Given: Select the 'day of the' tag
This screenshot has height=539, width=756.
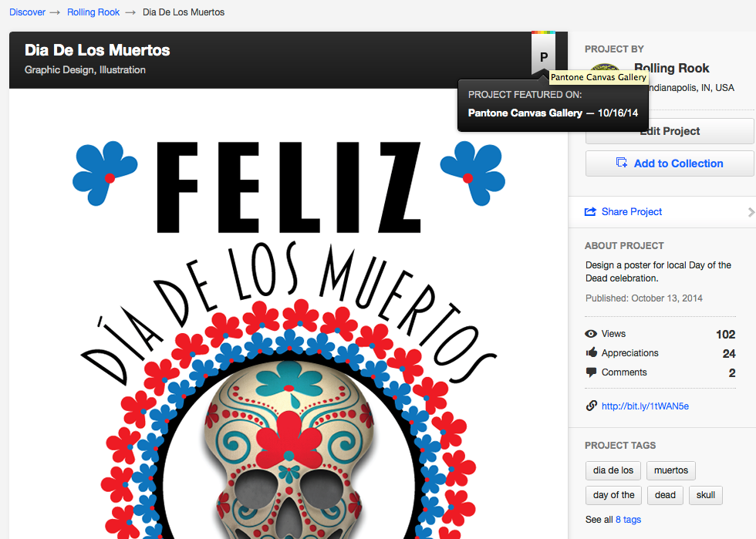Looking at the screenshot, I should [614, 495].
